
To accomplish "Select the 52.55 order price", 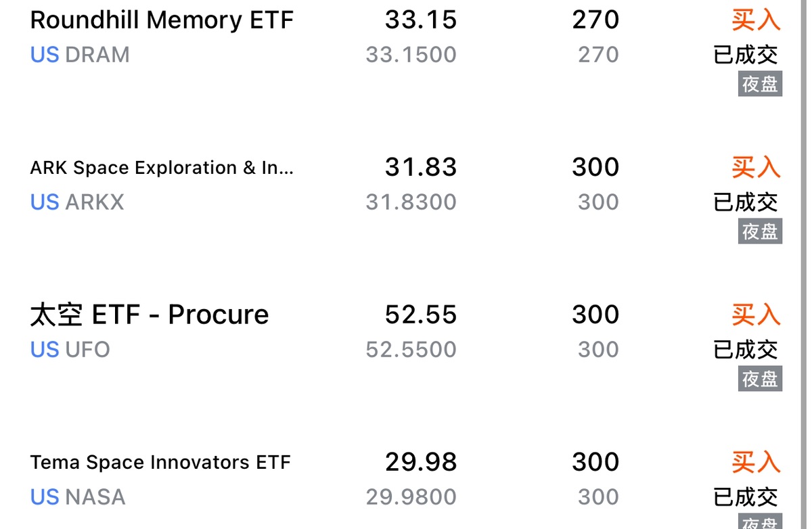I will (x=421, y=315).
